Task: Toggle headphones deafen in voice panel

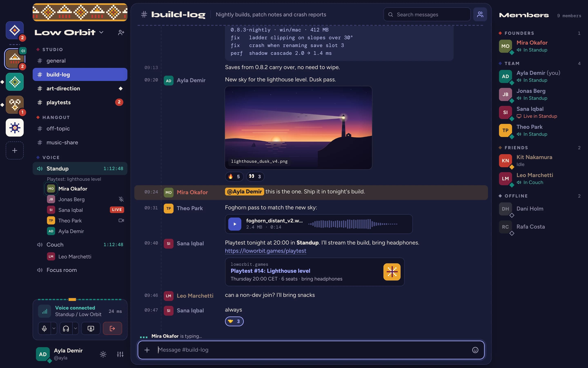Action: (x=66, y=328)
